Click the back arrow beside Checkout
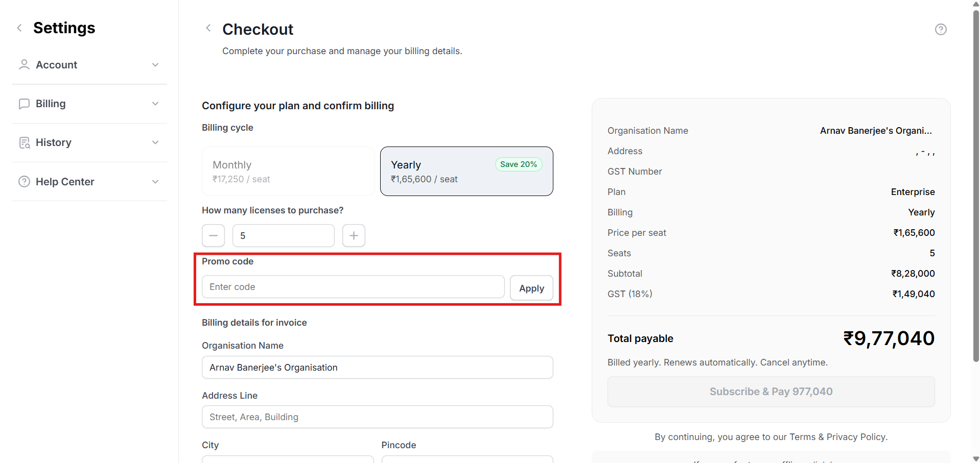 coord(208,28)
